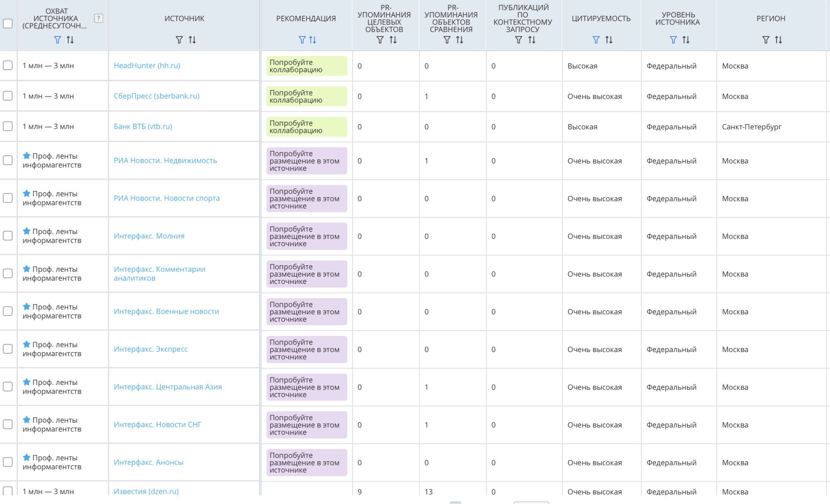Open filter for Рекомендация column
Viewport: 830px width, 504px height.
(x=302, y=40)
